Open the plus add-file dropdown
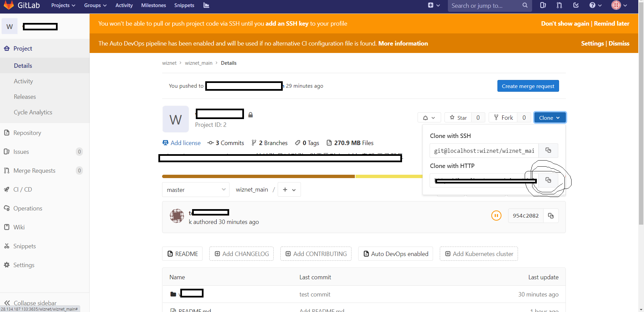The height and width of the screenshot is (312, 644). (289, 190)
